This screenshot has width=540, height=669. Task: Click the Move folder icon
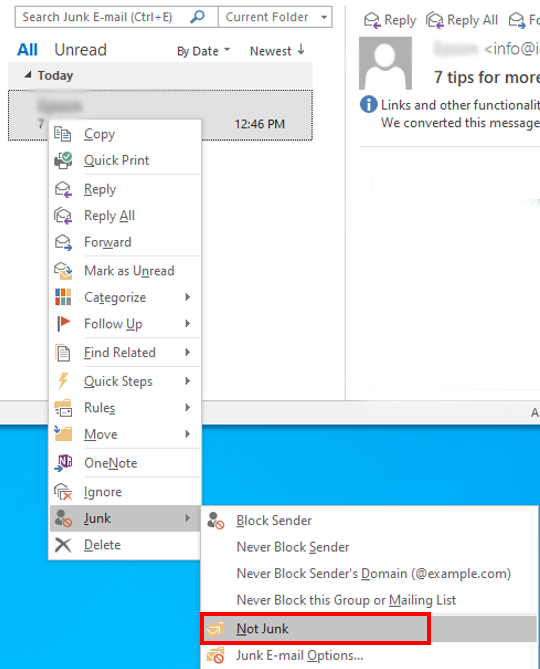[x=63, y=434]
